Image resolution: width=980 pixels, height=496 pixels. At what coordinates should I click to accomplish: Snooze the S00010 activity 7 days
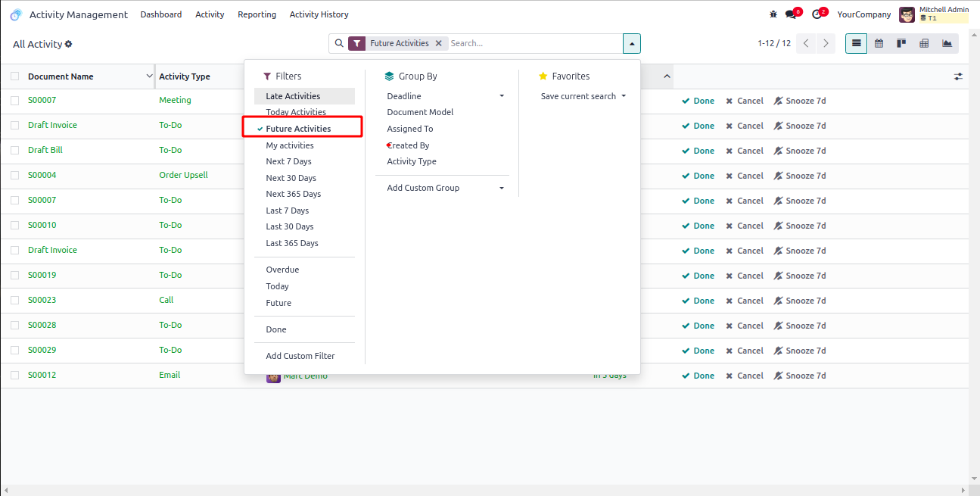(x=800, y=226)
